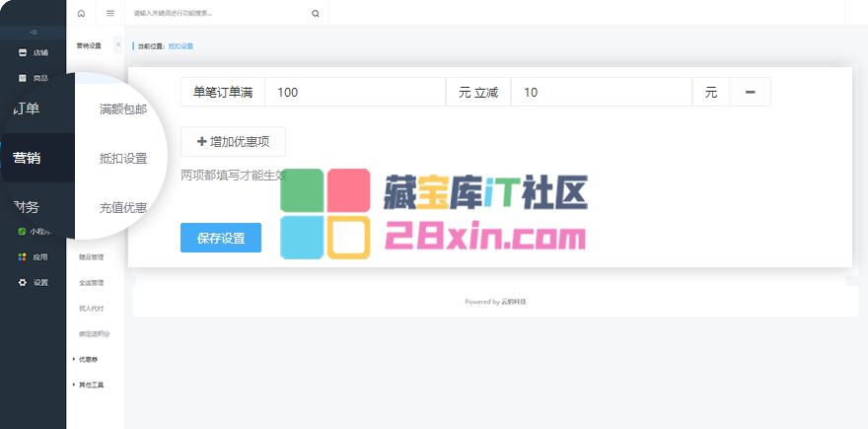The width and height of the screenshot is (868, 429).
Task: Click the 单笔订单满 label
Action: coord(223,92)
